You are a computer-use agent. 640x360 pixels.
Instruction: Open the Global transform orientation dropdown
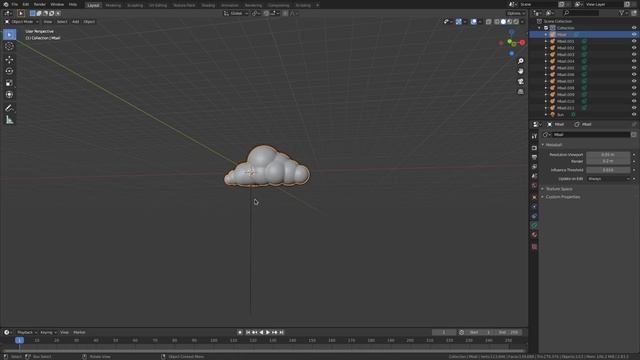coord(236,13)
